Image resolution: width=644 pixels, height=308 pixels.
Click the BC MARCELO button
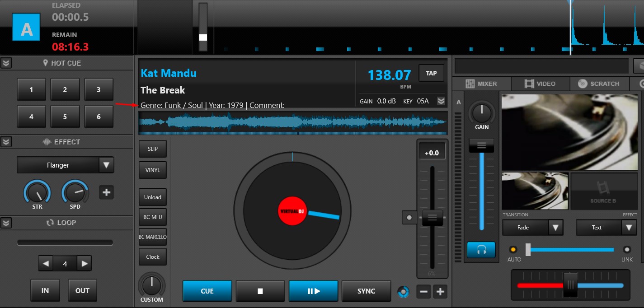pyautogui.click(x=153, y=237)
